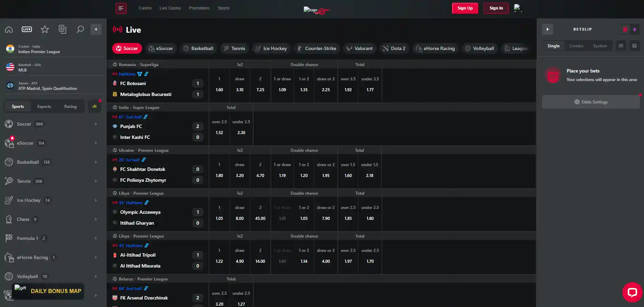Image resolution: width=644 pixels, height=307 pixels.
Task: Open the live chat support bubble
Action: point(632,292)
